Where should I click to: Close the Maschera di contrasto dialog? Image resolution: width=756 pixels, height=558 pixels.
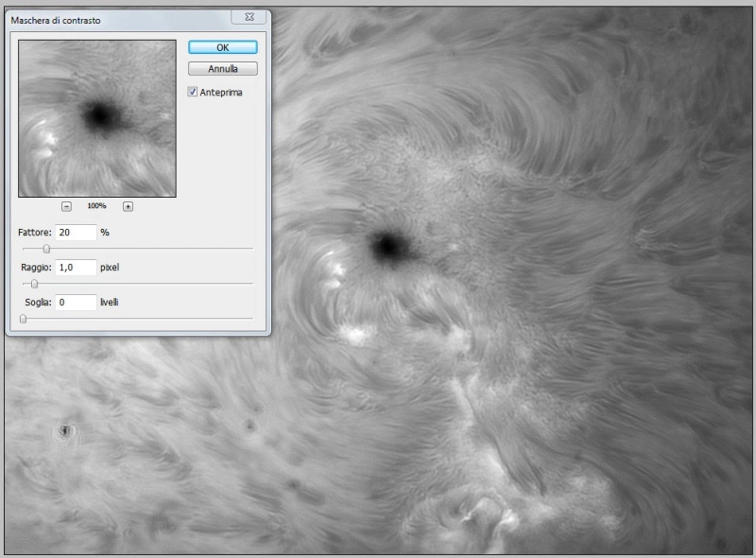249,17
